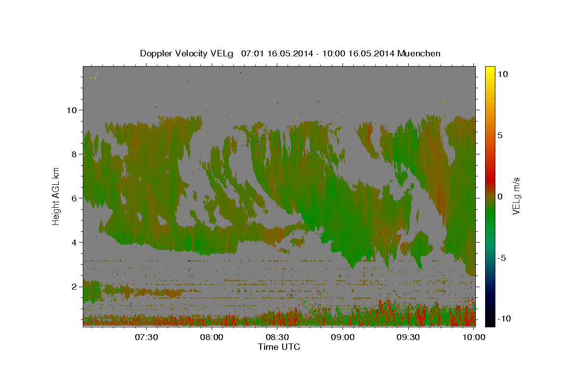
Task: Click the '09:00' time axis label
Action: click(343, 337)
